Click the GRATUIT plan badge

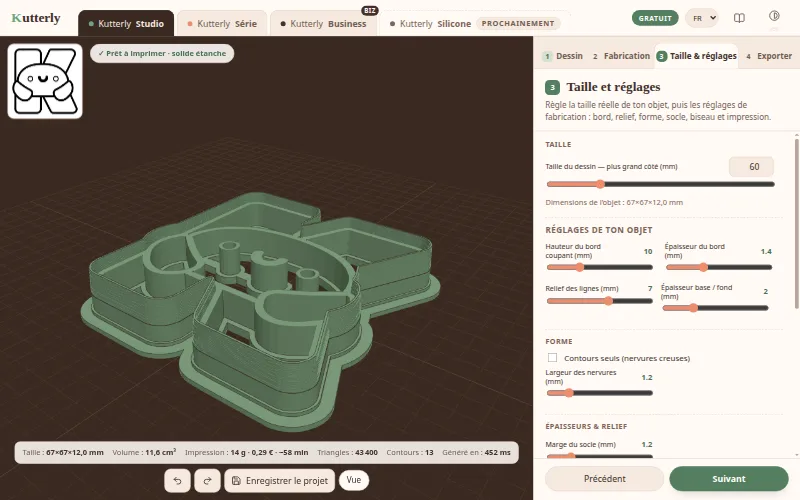pyautogui.click(x=655, y=18)
